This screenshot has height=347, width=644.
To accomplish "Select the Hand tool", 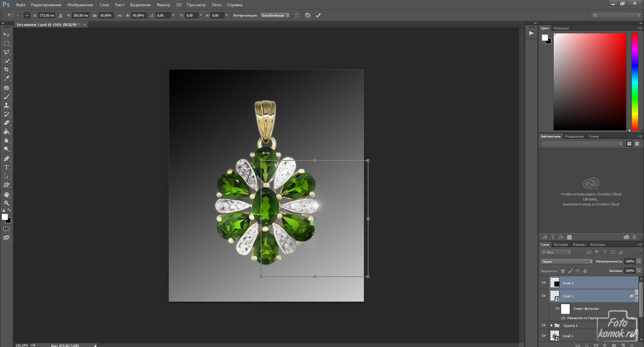I will [7, 194].
